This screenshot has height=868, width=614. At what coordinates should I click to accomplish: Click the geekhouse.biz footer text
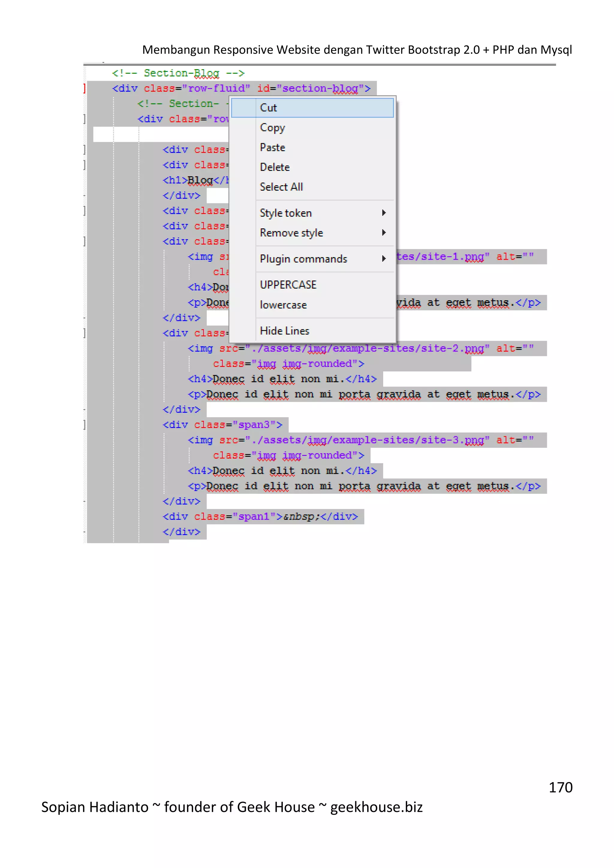(376, 807)
